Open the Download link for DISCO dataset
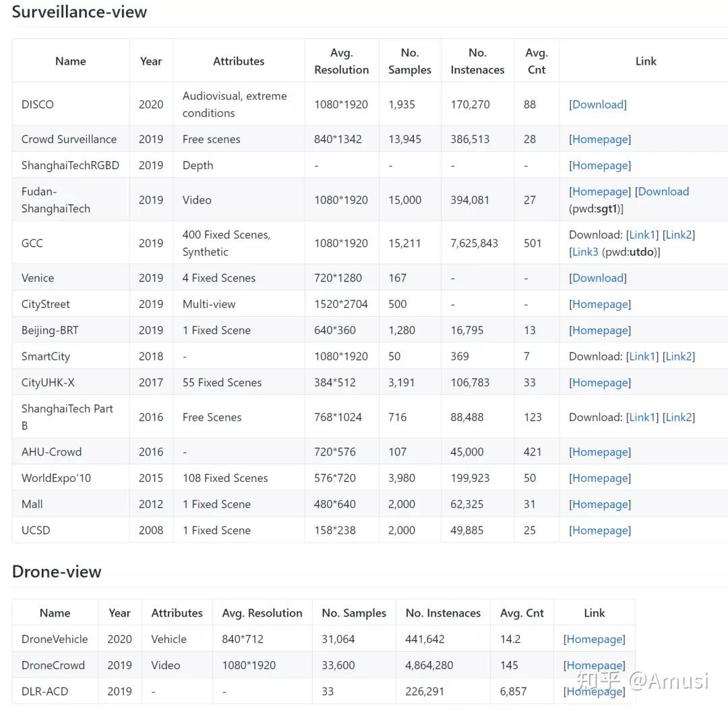 [597, 104]
